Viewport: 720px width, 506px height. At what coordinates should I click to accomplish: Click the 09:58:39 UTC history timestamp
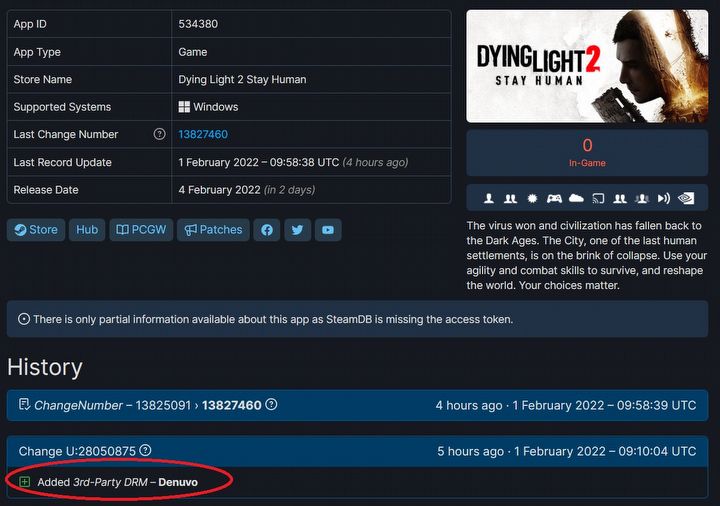[604, 405]
